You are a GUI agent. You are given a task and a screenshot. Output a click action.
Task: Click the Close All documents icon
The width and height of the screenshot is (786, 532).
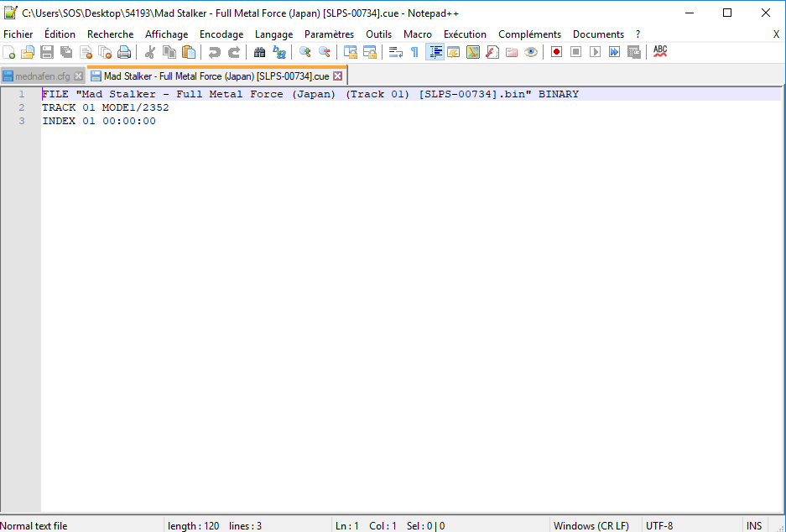105,52
